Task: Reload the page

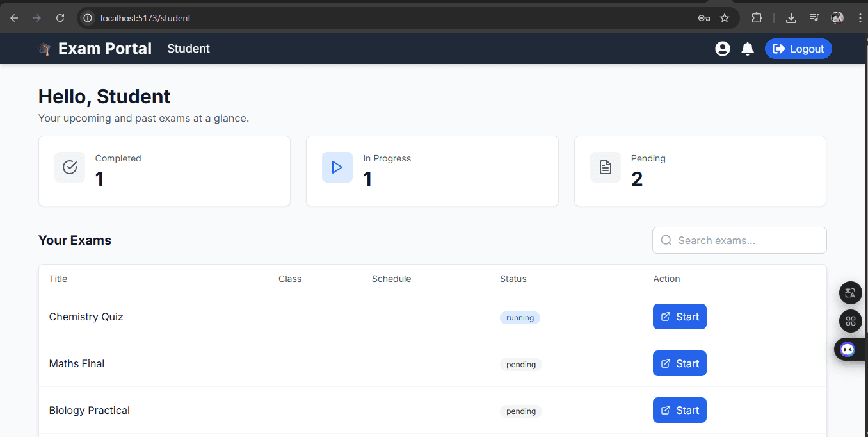Action: click(60, 18)
